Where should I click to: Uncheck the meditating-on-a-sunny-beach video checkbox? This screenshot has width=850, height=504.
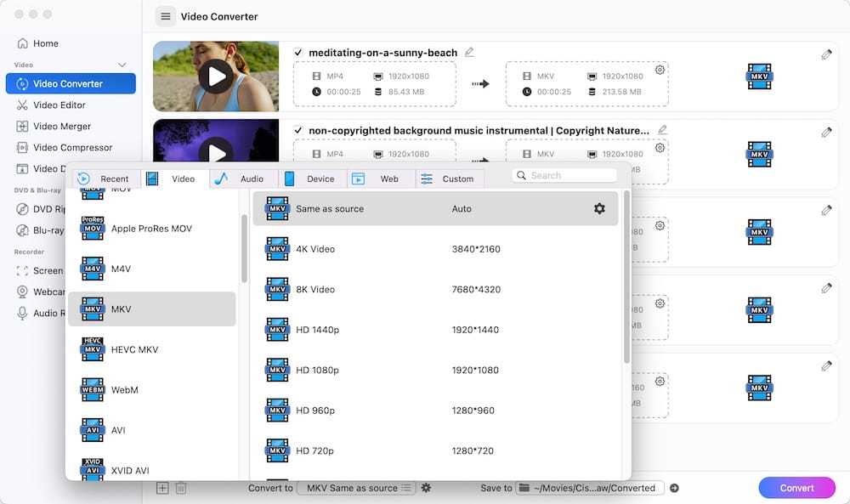tap(297, 53)
